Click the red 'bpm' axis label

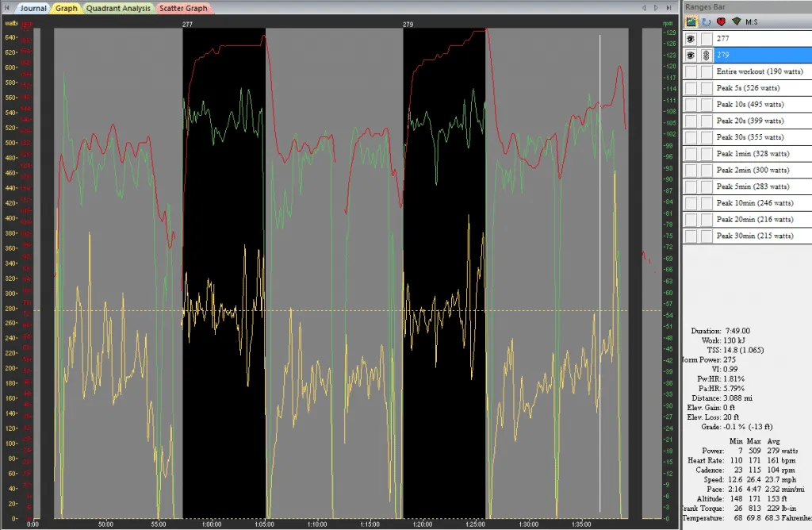click(27, 24)
